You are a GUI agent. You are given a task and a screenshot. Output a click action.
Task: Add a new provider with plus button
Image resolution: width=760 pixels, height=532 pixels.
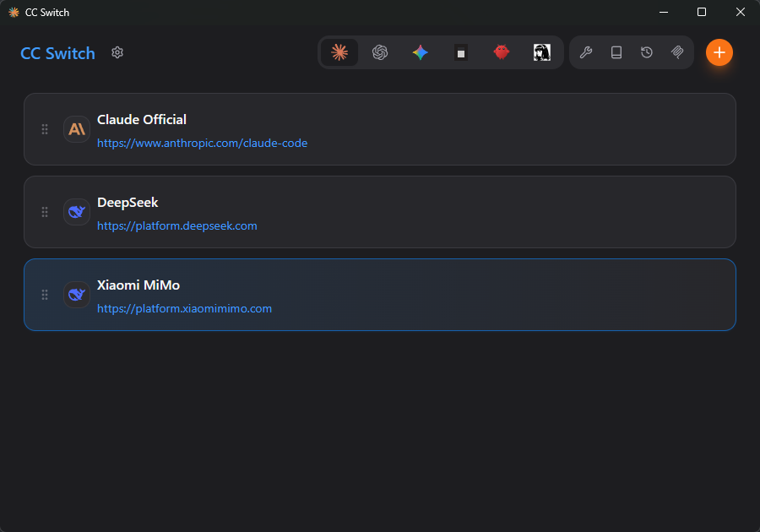[719, 52]
